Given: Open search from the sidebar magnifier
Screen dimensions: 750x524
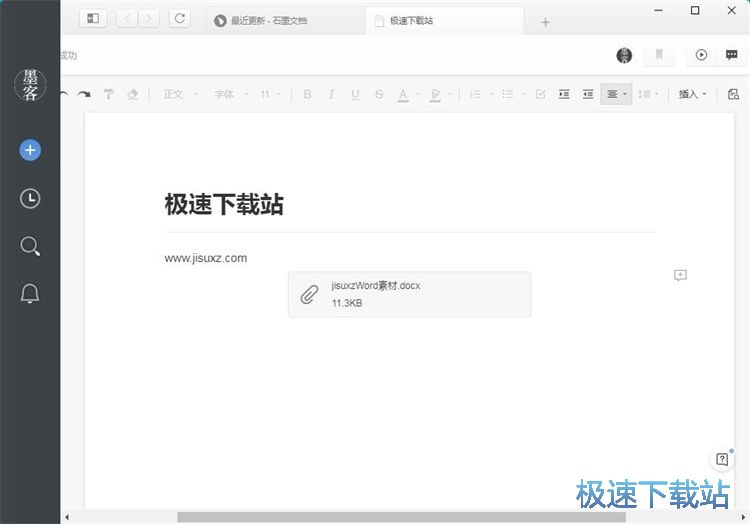Looking at the screenshot, I should (30, 246).
